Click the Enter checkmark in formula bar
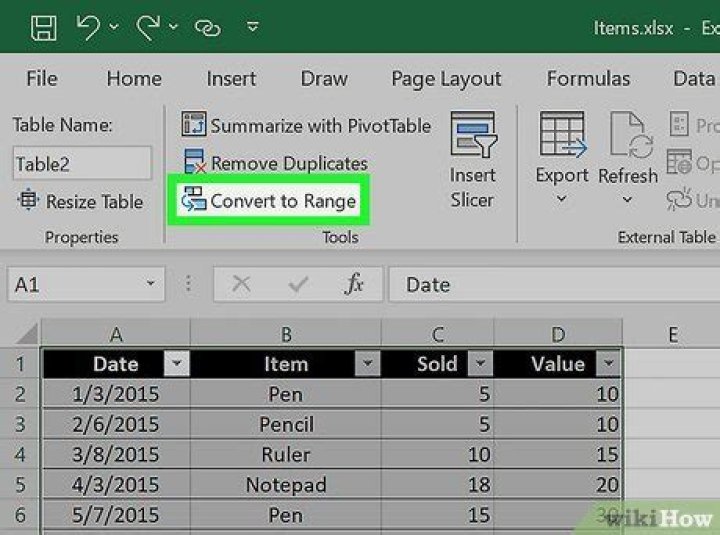Image resolution: width=720 pixels, height=535 pixels. pos(298,284)
